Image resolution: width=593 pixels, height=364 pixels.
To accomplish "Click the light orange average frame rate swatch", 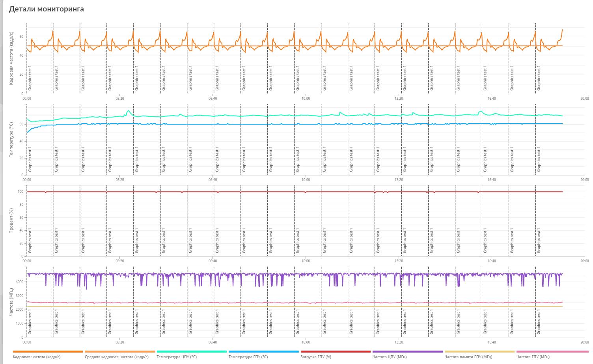I will click(120, 351).
